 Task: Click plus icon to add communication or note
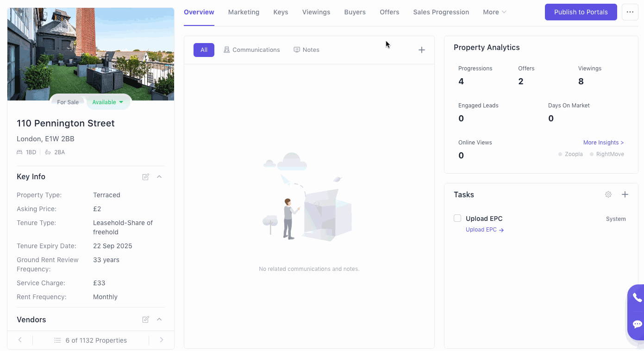[x=422, y=50]
